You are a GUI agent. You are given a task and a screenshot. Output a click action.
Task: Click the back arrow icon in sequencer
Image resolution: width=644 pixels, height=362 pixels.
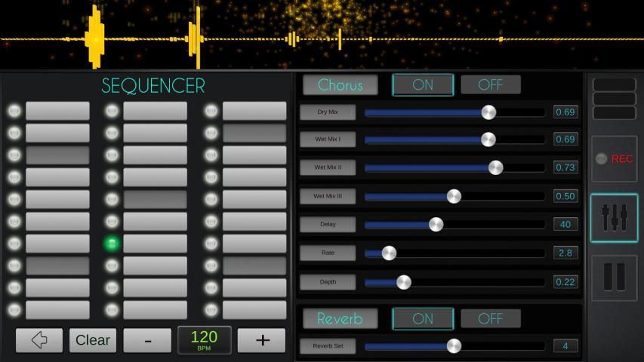[39, 340]
